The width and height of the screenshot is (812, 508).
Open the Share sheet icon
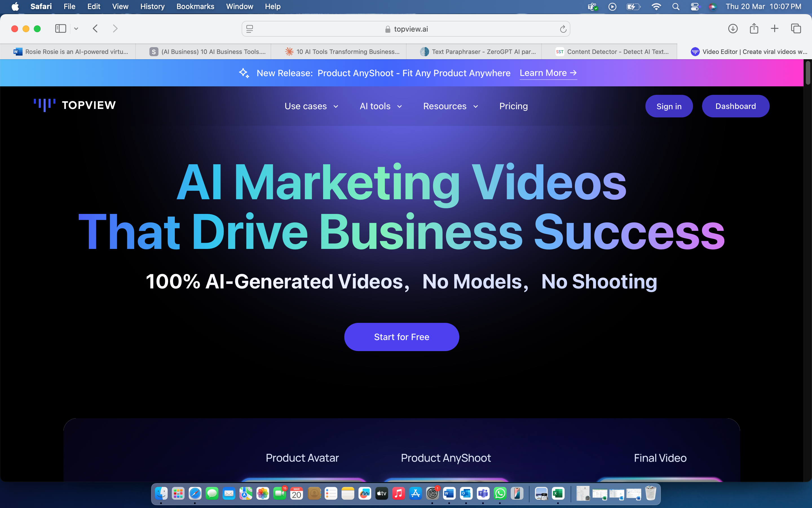pos(754,29)
